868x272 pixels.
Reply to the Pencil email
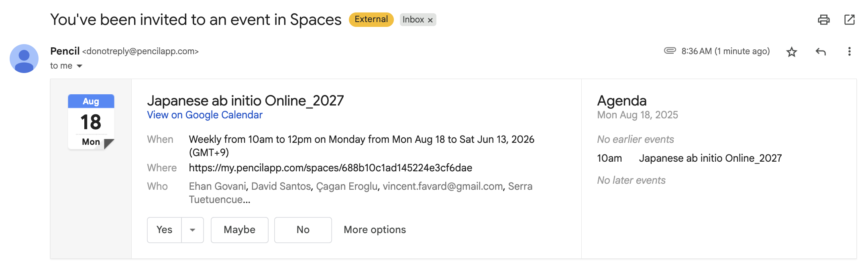820,52
